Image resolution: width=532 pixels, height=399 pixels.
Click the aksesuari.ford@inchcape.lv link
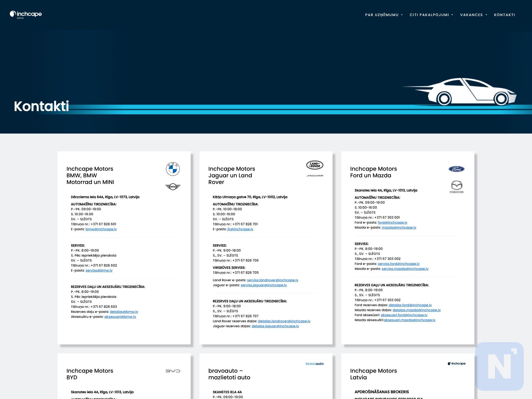404,315
